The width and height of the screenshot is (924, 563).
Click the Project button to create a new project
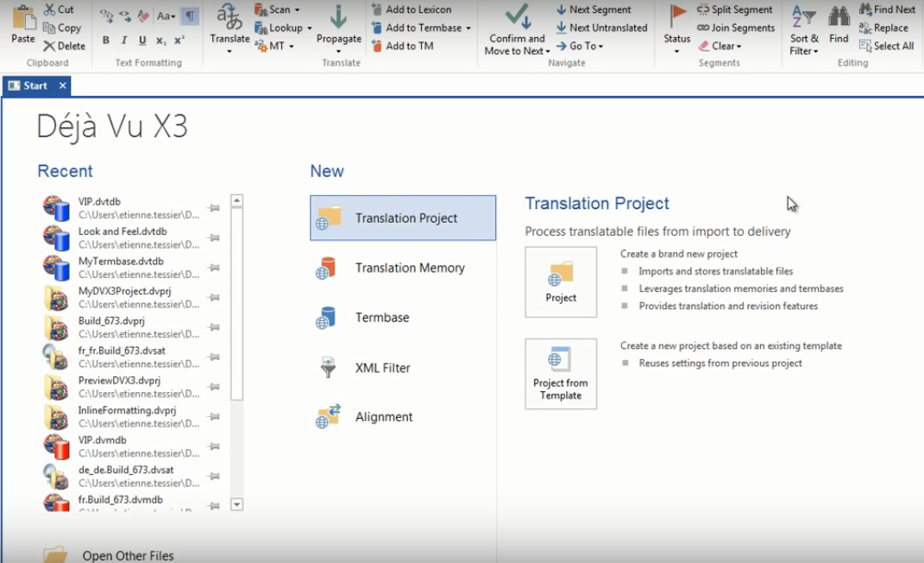pyautogui.click(x=561, y=282)
